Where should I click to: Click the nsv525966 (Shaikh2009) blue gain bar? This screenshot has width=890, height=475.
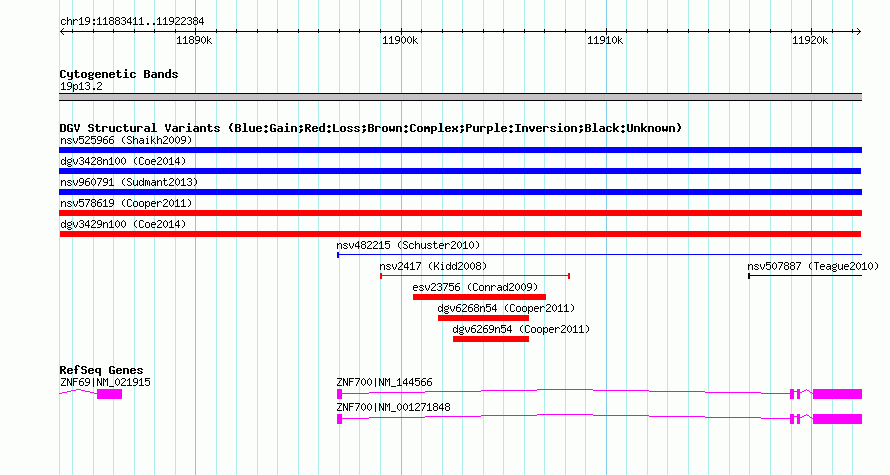[460, 150]
